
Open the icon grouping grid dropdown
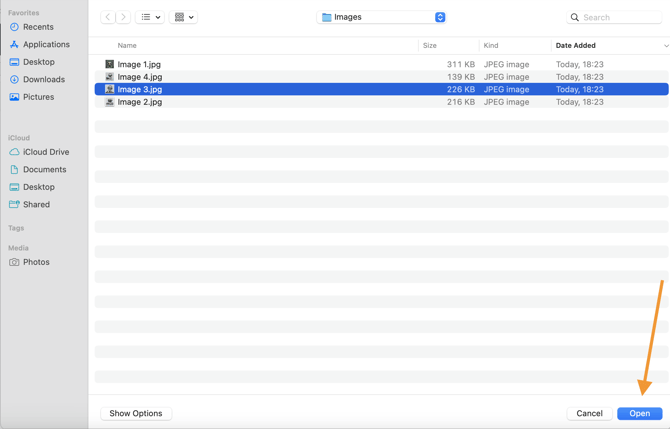click(x=184, y=17)
